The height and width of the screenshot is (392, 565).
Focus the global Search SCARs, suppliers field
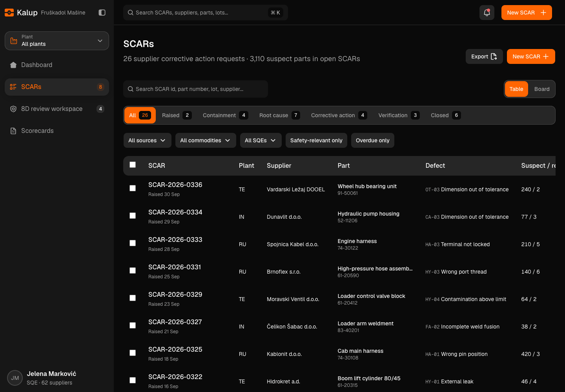coord(206,13)
